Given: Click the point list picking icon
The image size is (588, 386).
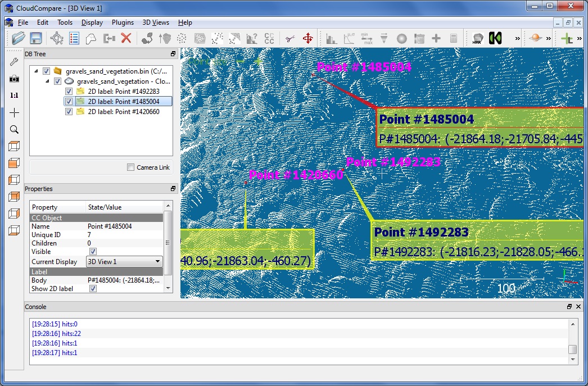Looking at the screenshot, I should pos(74,38).
